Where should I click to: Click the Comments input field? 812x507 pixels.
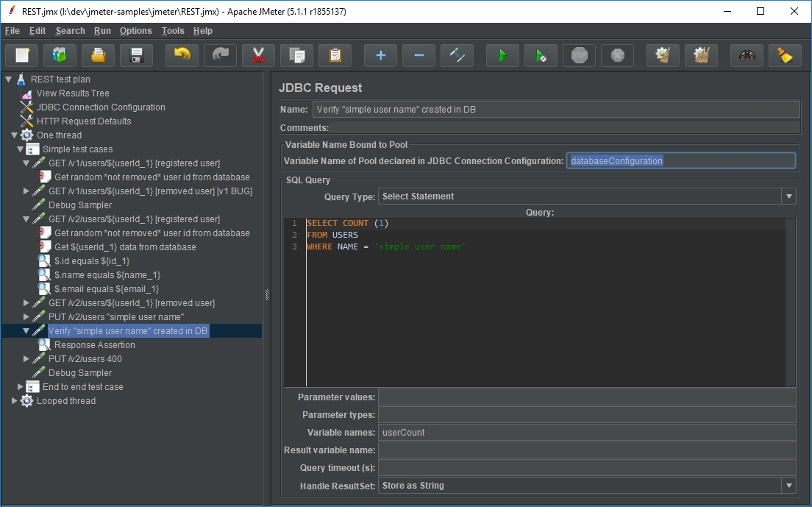565,127
